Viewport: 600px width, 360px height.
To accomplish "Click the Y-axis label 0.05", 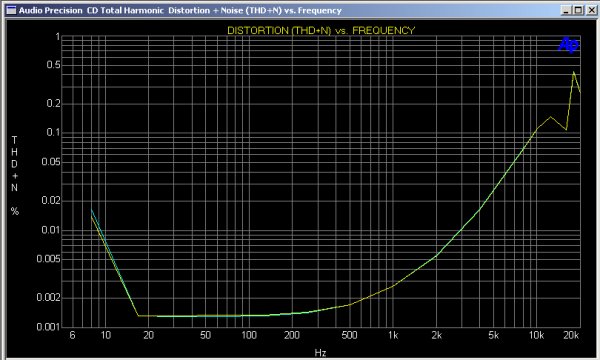I will click(x=51, y=162).
